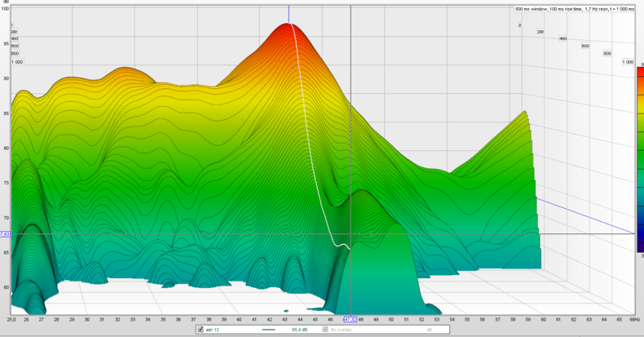This screenshot has width=644, height=337.
Task: Click the window settings text '500 ms window'
Action: (x=532, y=10)
